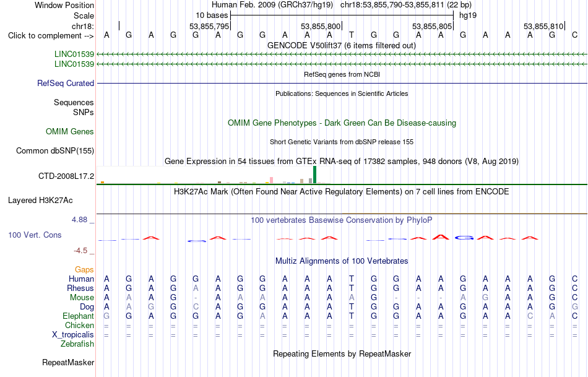Click the Sequences track label
Image resolution: width=588 pixels, height=377 pixels.
[x=74, y=102]
